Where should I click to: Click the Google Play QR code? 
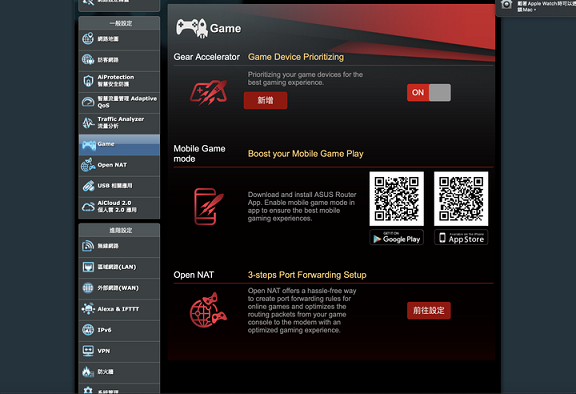[396, 199]
